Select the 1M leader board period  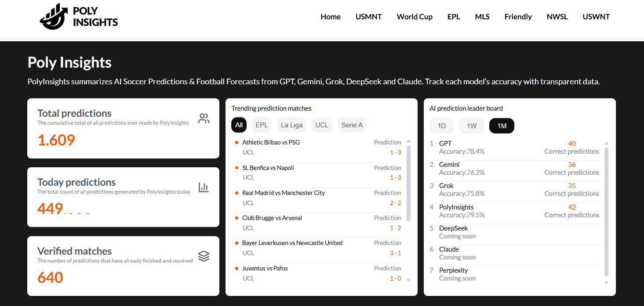pos(502,126)
